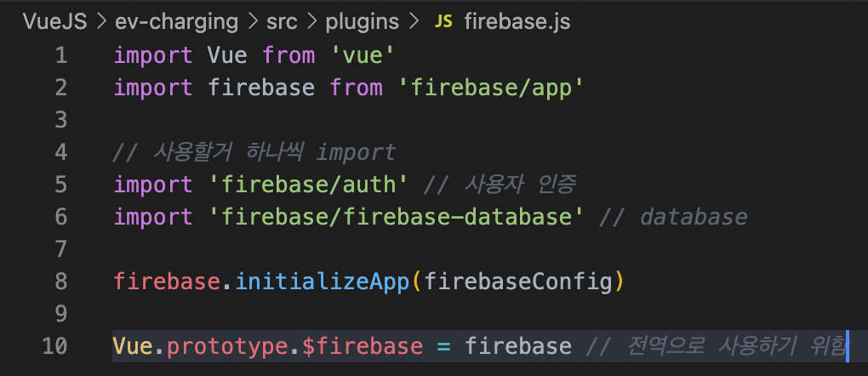Click the 사용자 인증 comment

click(x=500, y=185)
